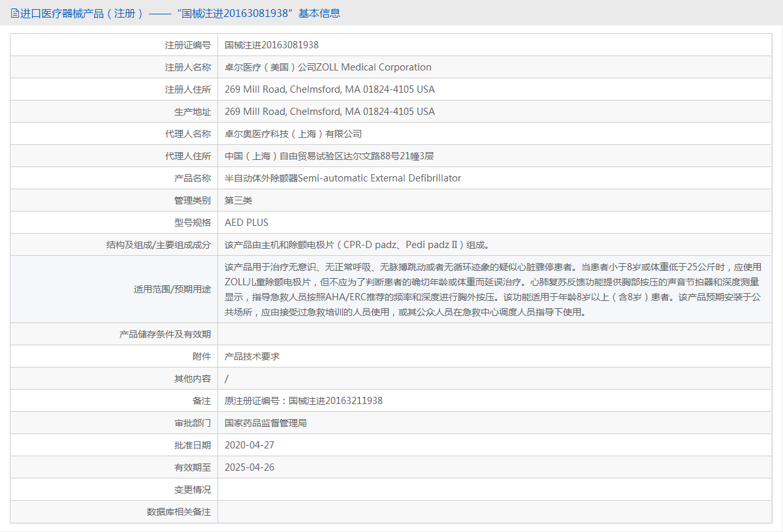Select the 国家药品监督管理局 approving authority

(x=266, y=423)
